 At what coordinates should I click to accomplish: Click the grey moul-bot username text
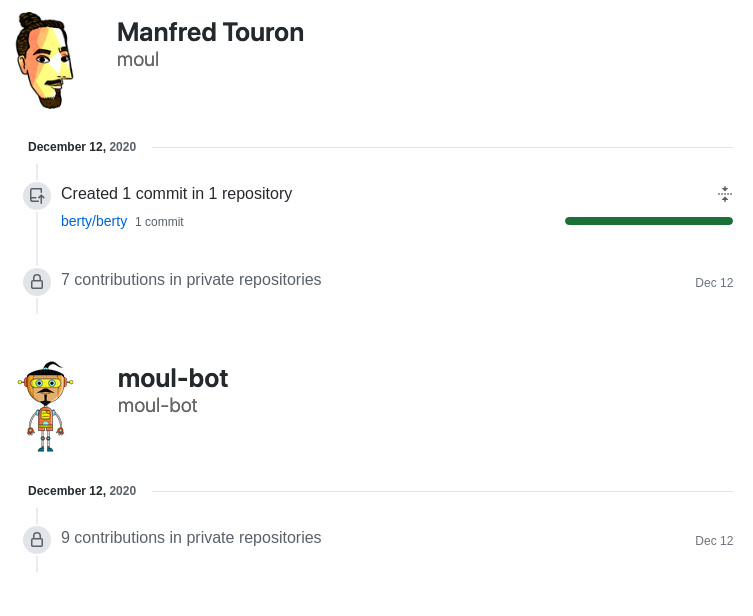click(x=157, y=406)
